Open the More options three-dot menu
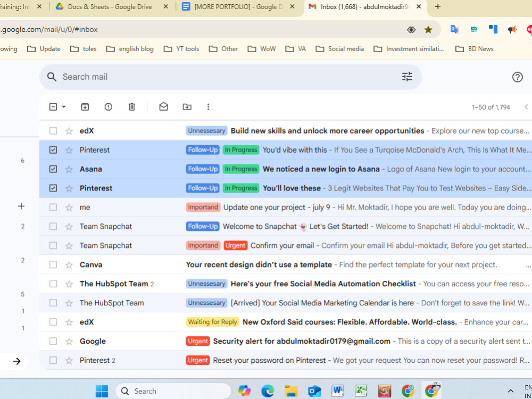Viewport: 532px width, 399px height. point(209,107)
